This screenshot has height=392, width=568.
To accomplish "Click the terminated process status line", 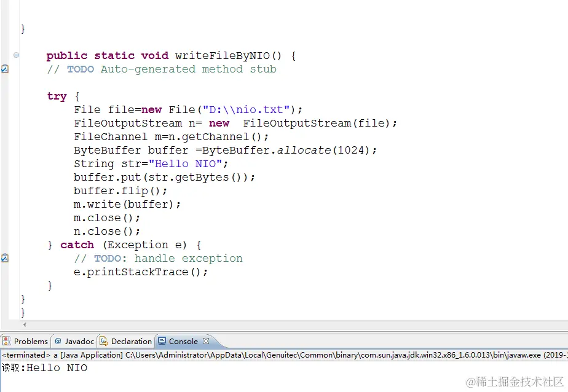I will click(284, 355).
